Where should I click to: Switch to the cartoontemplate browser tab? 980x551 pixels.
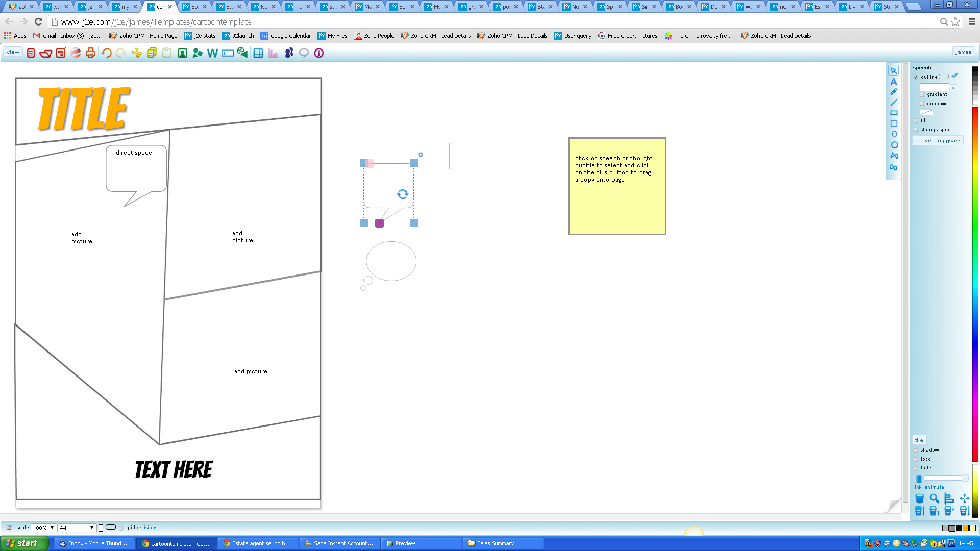coord(159,7)
